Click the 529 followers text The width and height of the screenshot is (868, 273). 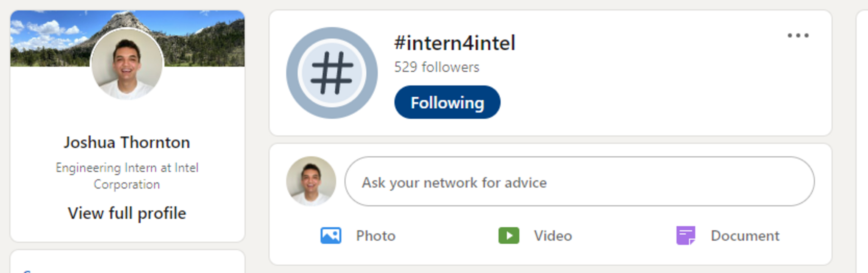(x=437, y=67)
